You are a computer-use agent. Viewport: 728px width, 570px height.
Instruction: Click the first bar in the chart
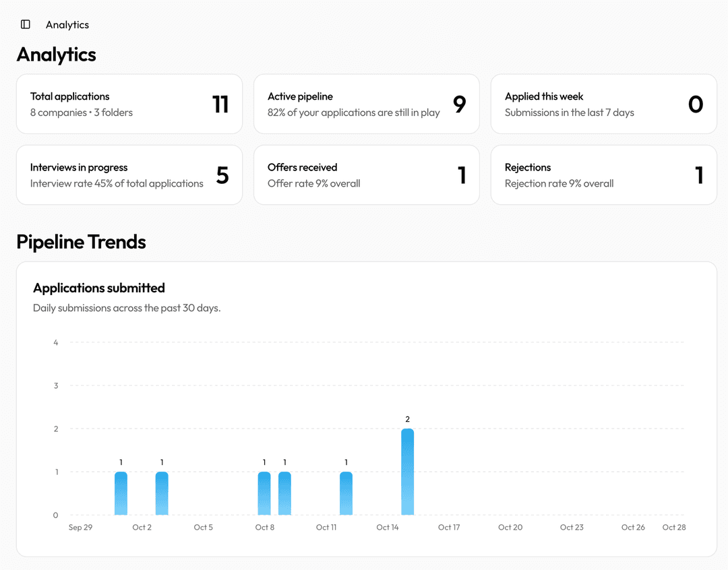[121, 493]
